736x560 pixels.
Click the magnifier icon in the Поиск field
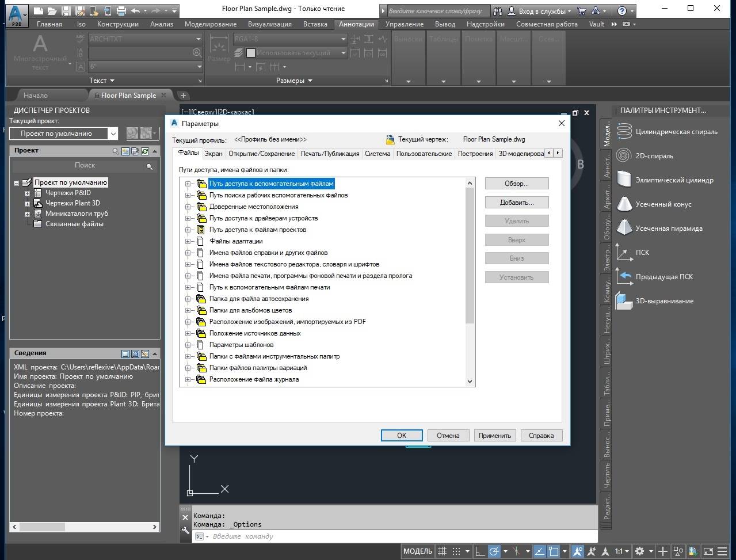[150, 166]
